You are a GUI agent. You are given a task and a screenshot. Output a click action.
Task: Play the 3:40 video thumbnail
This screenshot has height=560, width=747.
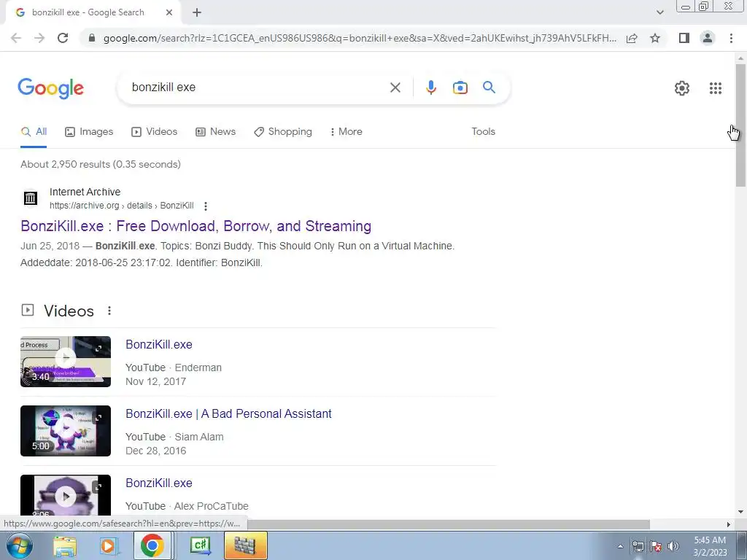(x=66, y=362)
